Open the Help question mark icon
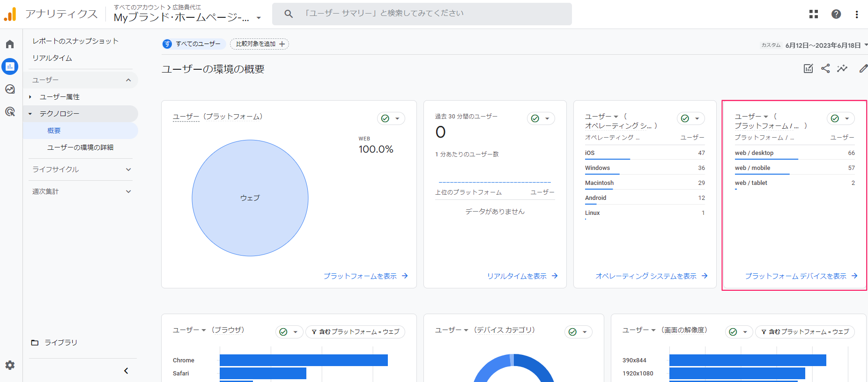 [x=836, y=14]
